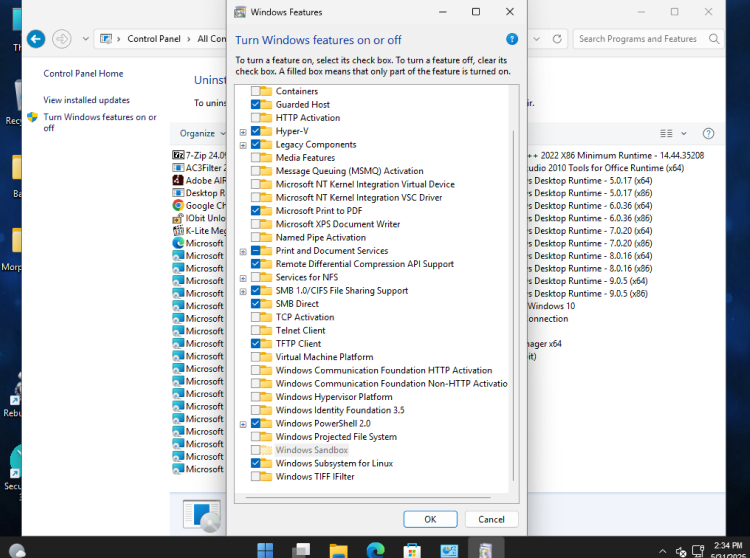Open the Programs and Features help icon
The height and width of the screenshot is (558, 750).
click(708, 133)
